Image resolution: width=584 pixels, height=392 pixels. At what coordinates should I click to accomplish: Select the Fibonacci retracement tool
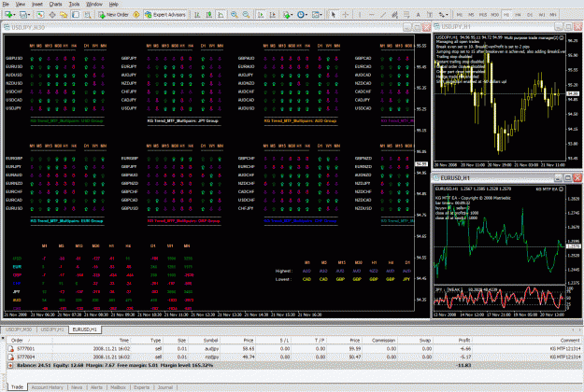(406, 15)
